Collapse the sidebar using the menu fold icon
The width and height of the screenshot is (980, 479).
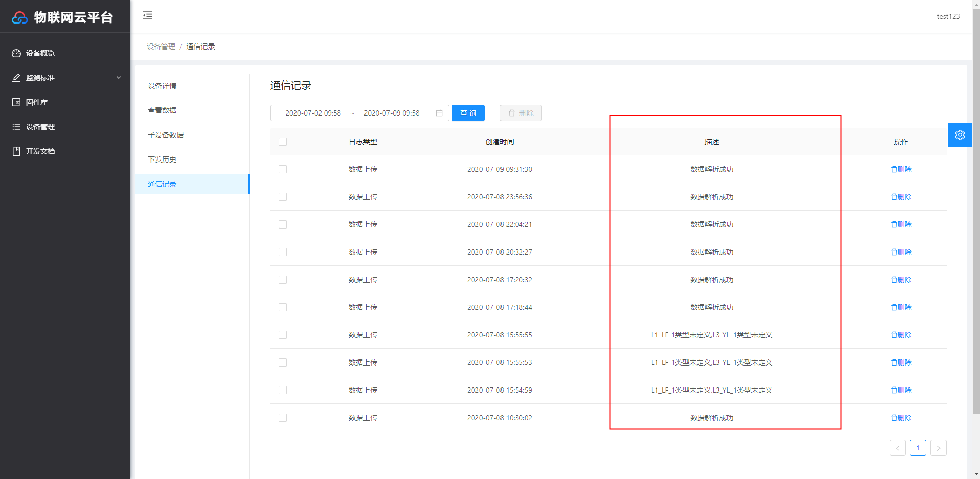[148, 15]
